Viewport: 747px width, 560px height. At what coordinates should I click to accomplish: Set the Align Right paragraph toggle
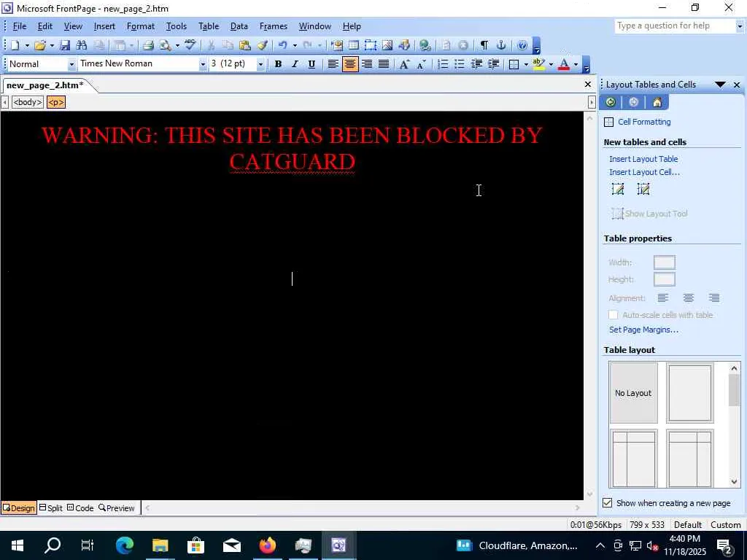367,64
